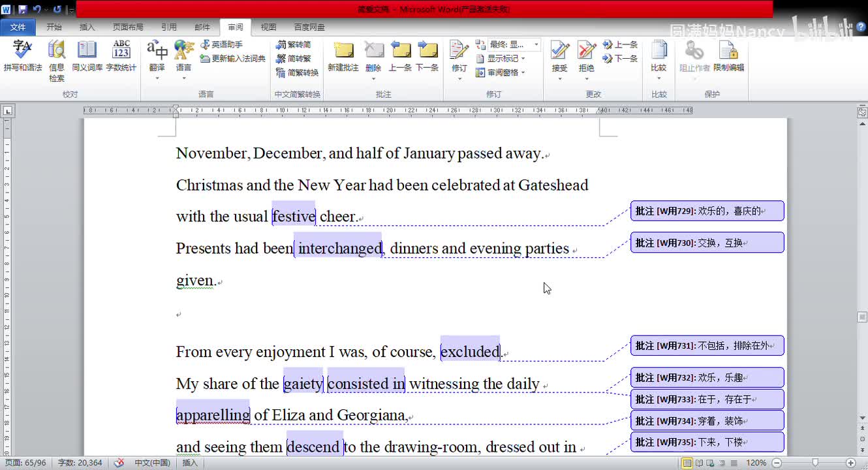Click the word count 字数: 20,364 in status bar
This screenshot has width=868, height=470.
point(80,463)
